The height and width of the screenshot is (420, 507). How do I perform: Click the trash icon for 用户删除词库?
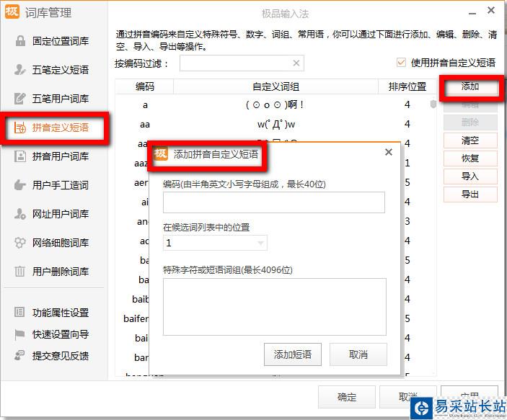(x=19, y=271)
